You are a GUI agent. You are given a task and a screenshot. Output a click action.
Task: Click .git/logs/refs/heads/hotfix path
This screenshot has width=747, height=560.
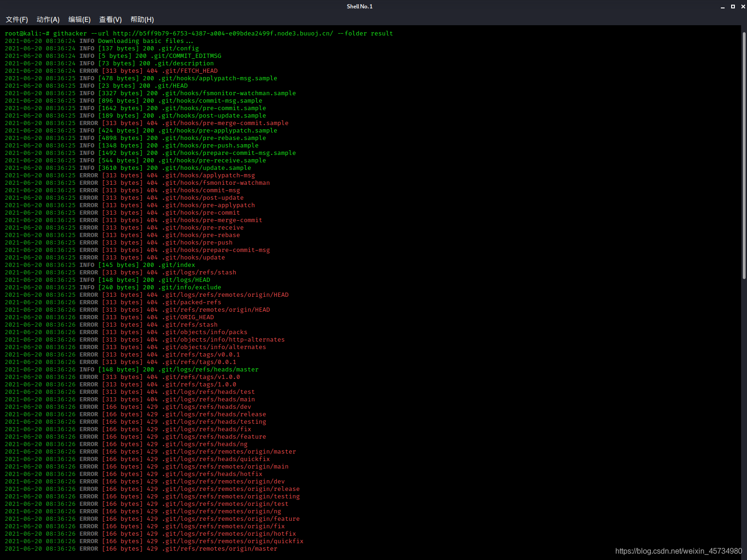pyautogui.click(x=212, y=474)
